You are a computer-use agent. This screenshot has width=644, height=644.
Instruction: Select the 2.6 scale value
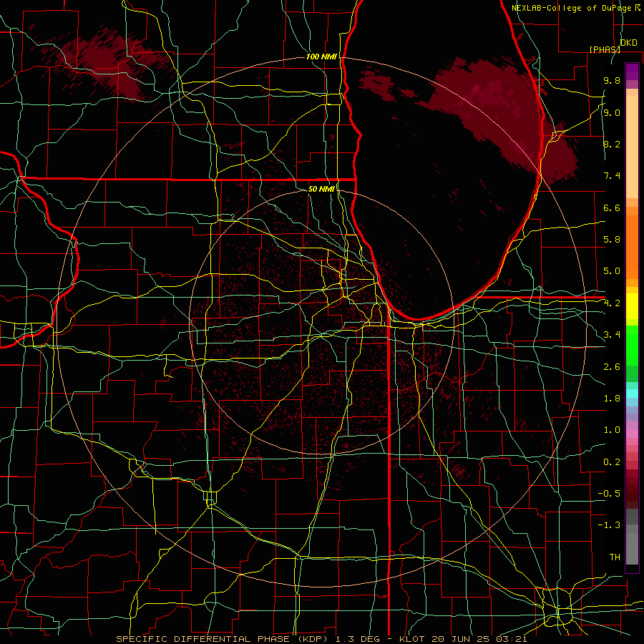(x=612, y=367)
